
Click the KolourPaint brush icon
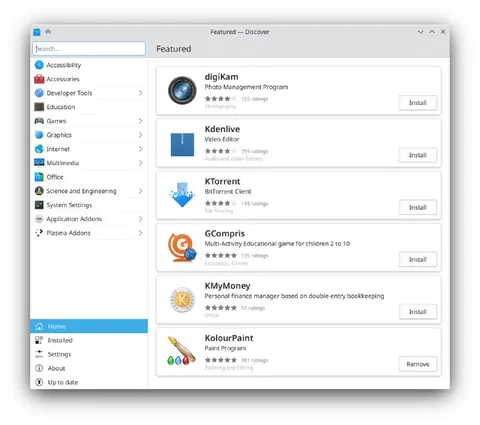coord(181,351)
